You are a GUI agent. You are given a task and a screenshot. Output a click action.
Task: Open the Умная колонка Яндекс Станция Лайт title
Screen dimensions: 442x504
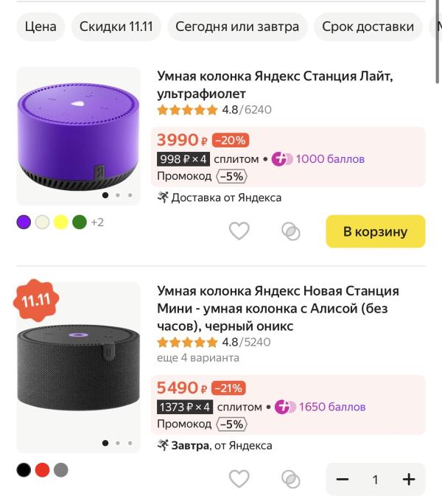click(276, 85)
